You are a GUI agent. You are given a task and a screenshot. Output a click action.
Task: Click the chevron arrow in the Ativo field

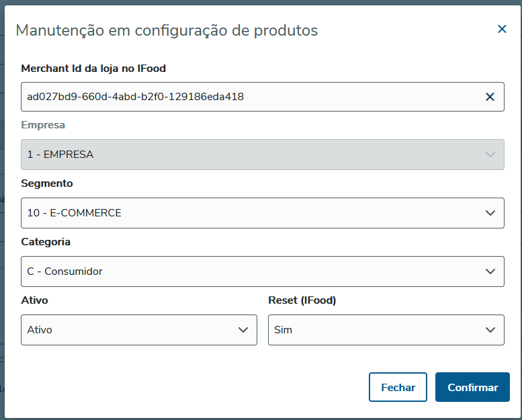coord(243,330)
